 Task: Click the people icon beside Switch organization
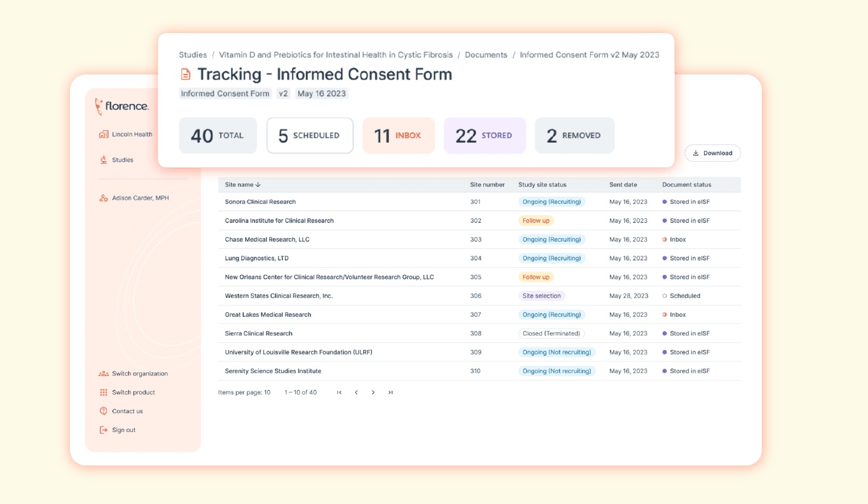point(104,374)
